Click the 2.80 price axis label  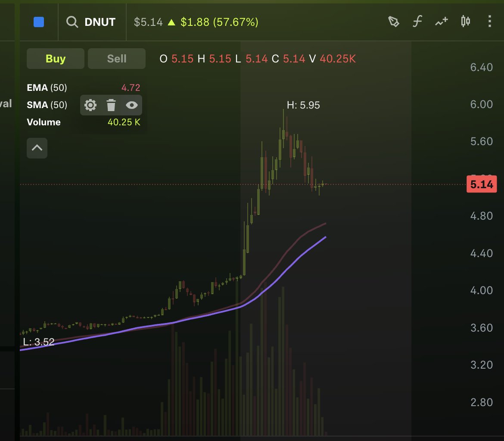click(x=482, y=402)
